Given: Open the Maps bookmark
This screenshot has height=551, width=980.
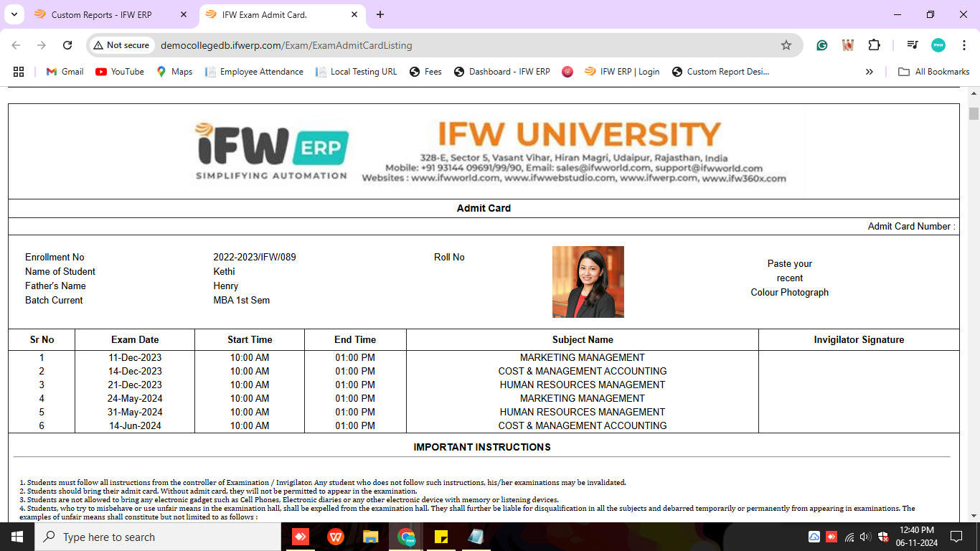Looking at the screenshot, I should 174,72.
